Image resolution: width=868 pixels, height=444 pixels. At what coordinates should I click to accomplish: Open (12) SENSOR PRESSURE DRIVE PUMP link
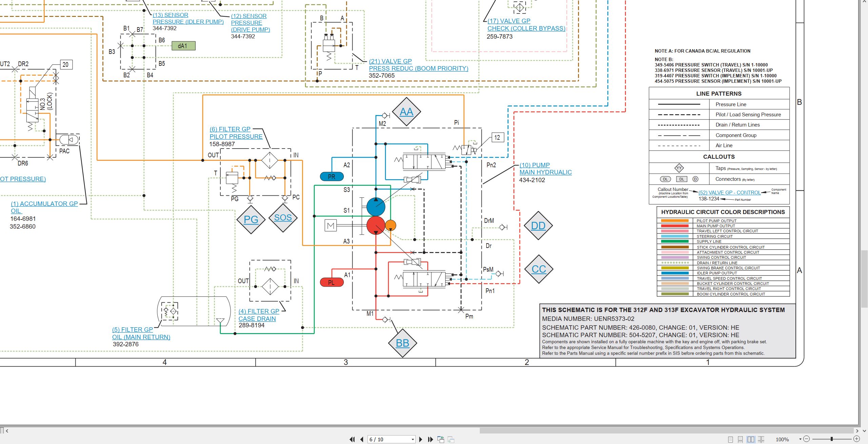pos(250,23)
